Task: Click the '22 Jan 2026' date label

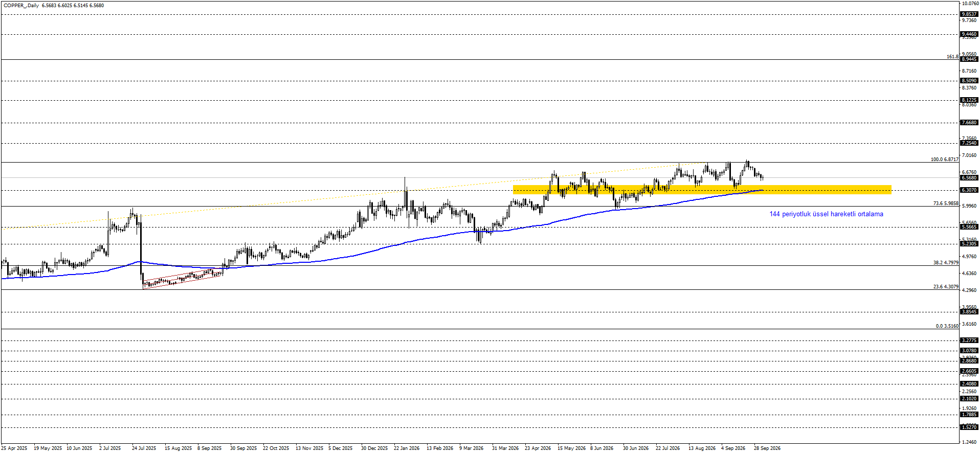Action: [407, 448]
